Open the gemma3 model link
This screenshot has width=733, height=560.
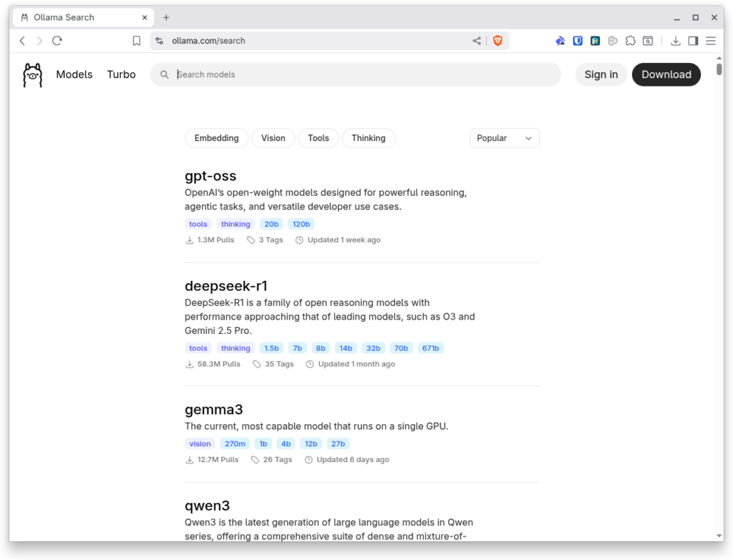click(213, 410)
